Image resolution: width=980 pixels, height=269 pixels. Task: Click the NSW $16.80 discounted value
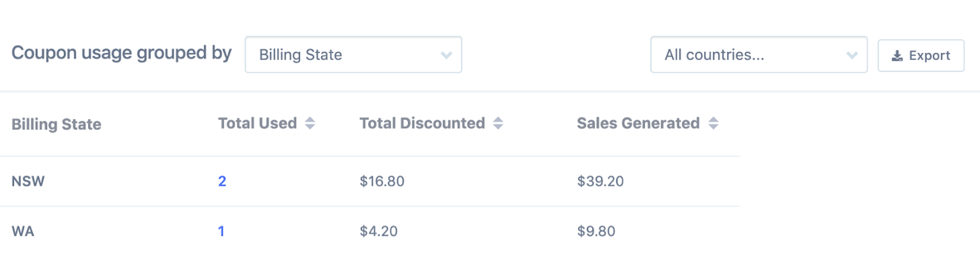(x=382, y=181)
